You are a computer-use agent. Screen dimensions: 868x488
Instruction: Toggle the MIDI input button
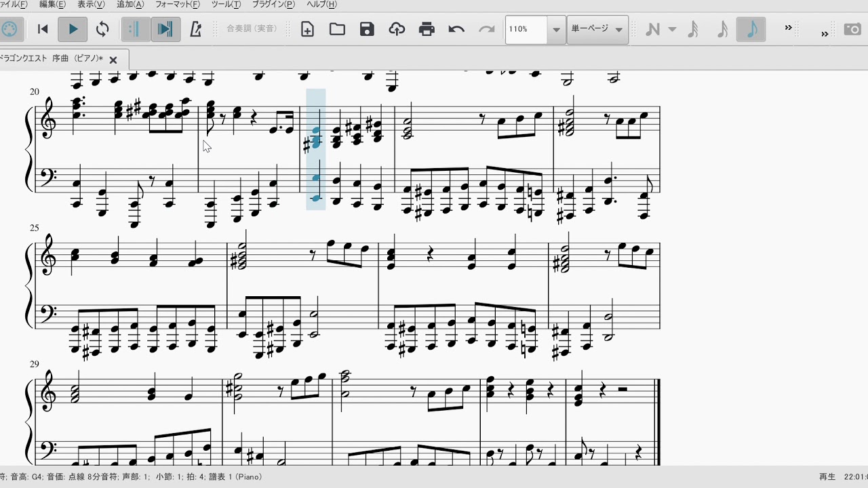coord(9,29)
